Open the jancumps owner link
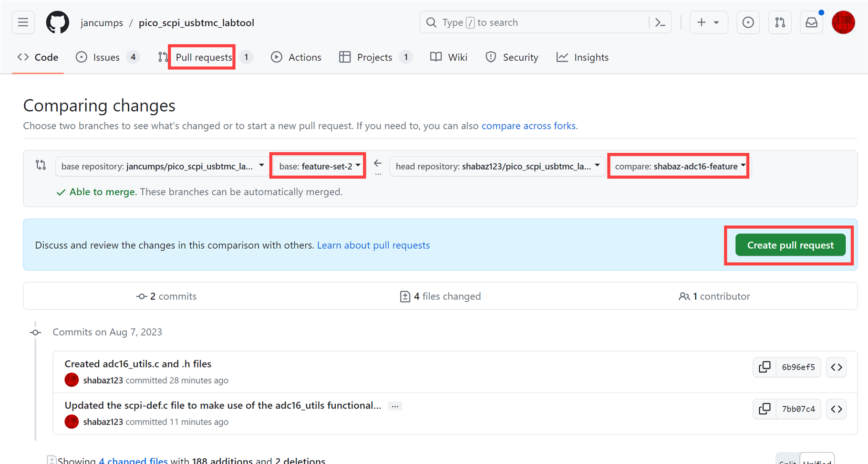 pos(102,22)
